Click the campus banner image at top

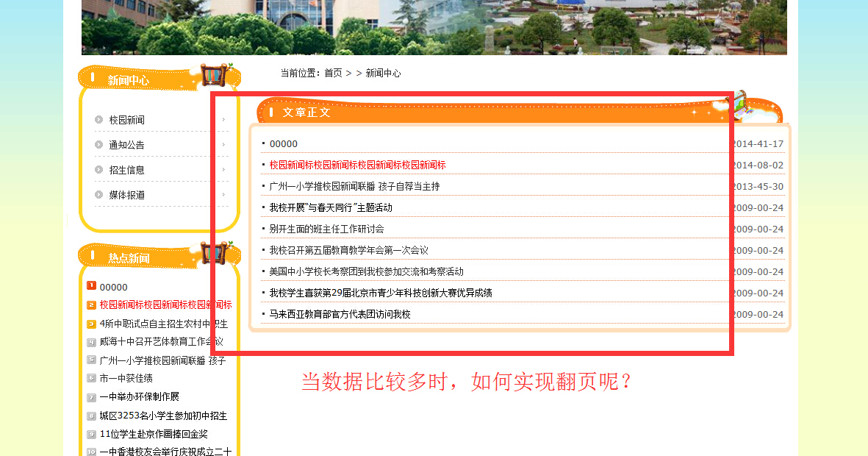tap(434, 27)
